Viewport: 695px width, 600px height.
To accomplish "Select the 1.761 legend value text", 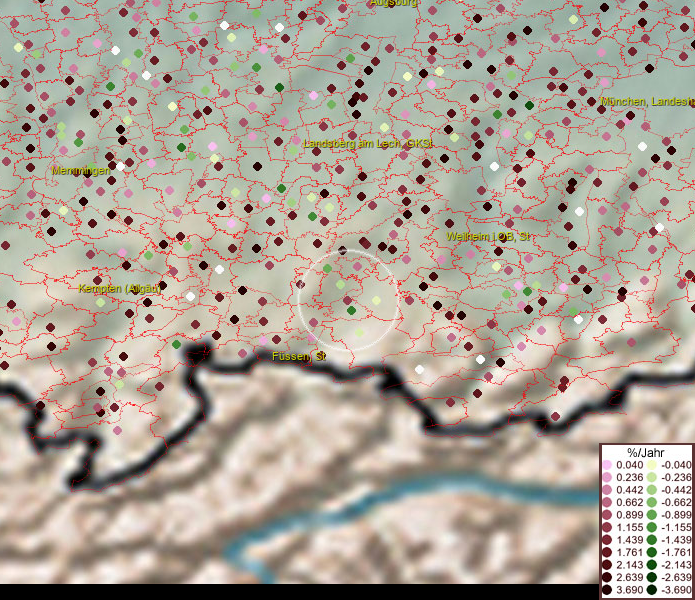I will (x=629, y=553).
